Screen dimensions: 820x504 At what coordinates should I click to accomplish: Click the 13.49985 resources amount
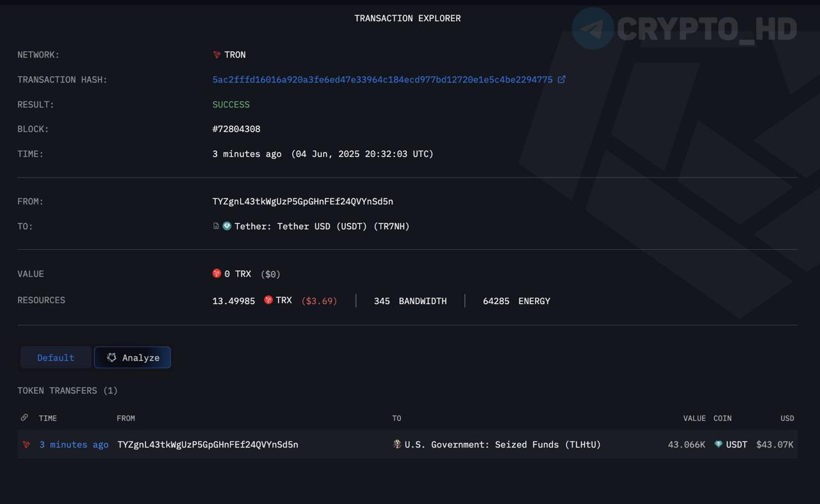tap(234, 301)
